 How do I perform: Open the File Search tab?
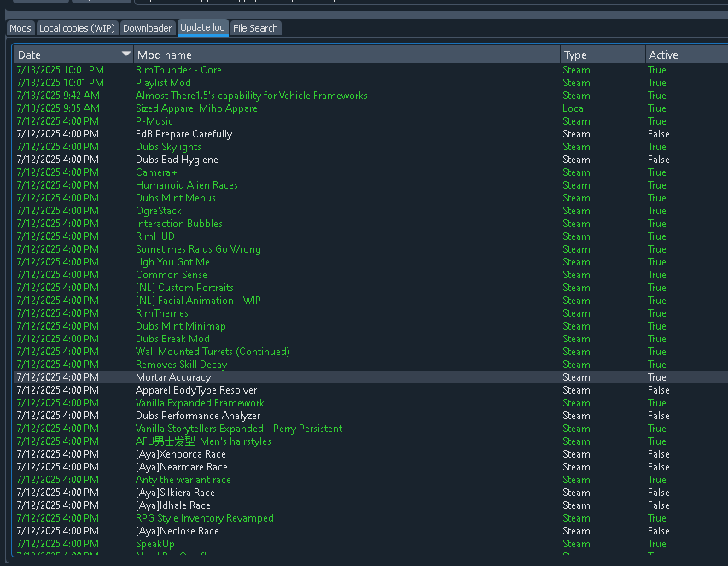point(255,28)
